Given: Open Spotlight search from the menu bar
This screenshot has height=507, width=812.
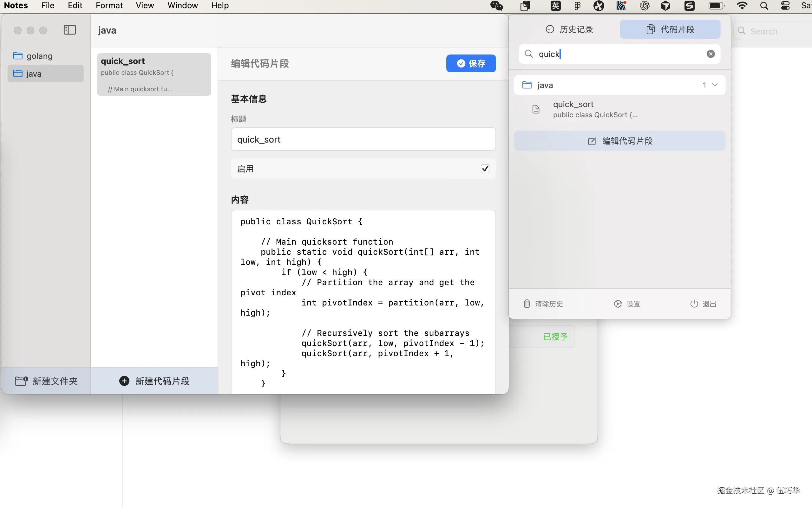Looking at the screenshot, I should point(764,5).
